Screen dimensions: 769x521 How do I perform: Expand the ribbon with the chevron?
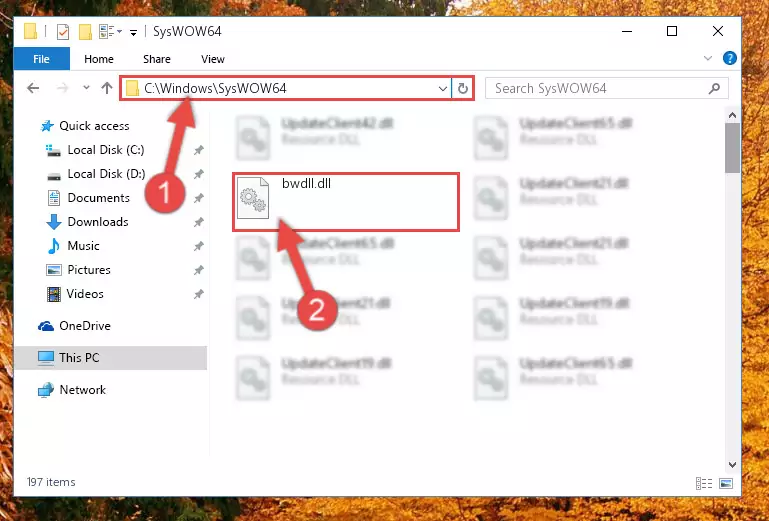708,58
